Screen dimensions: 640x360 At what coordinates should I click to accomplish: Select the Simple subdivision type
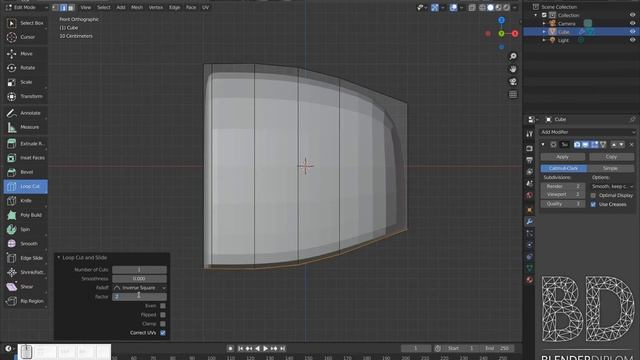tap(611, 168)
